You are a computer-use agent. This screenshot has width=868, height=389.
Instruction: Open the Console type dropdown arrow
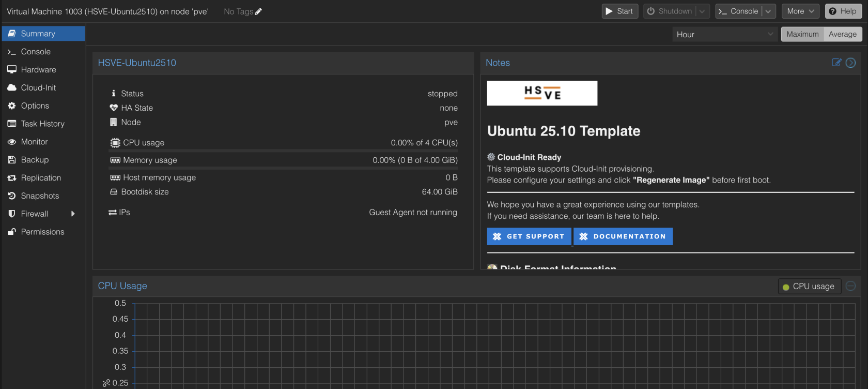(768, 11)
